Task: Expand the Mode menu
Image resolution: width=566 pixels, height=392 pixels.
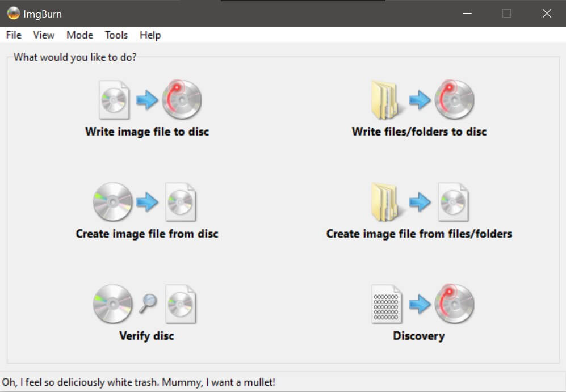Action: pos(79,35)
